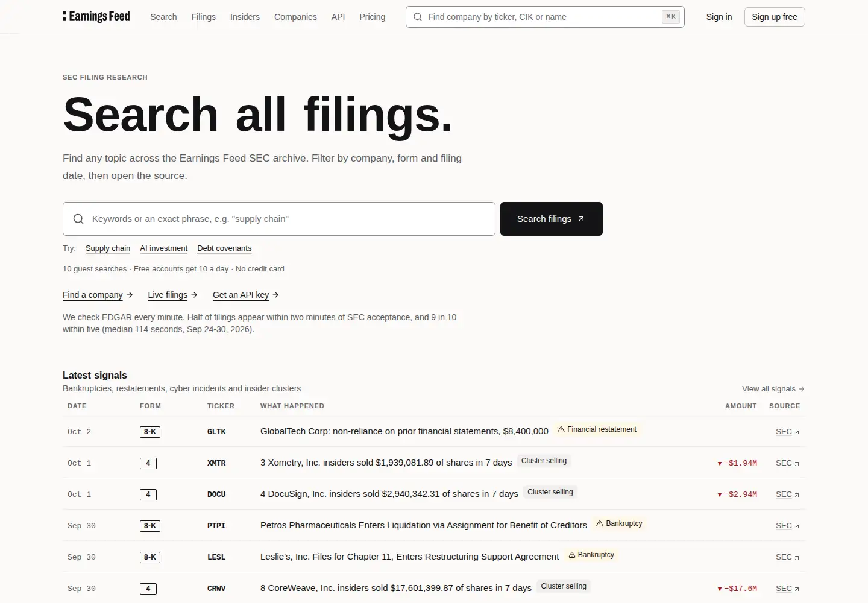
Task: Click the form 4 badge for DOCU
Action: tap(148, 494)
